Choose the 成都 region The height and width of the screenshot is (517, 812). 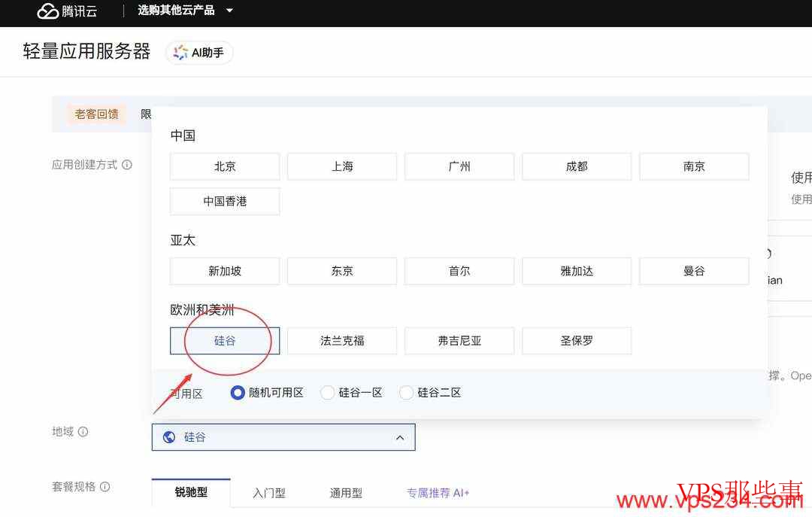tap(577, 166)
